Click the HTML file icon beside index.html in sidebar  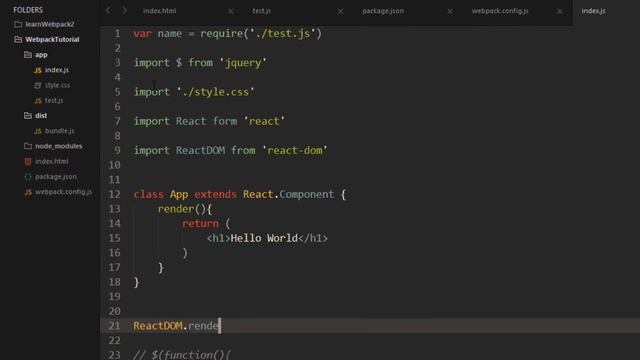point(28,161)
